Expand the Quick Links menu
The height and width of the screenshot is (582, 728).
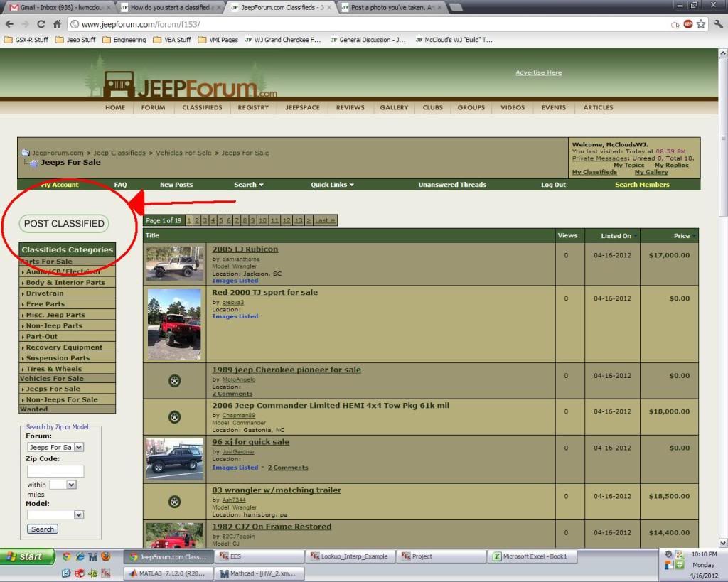click(x=333, y=185)
